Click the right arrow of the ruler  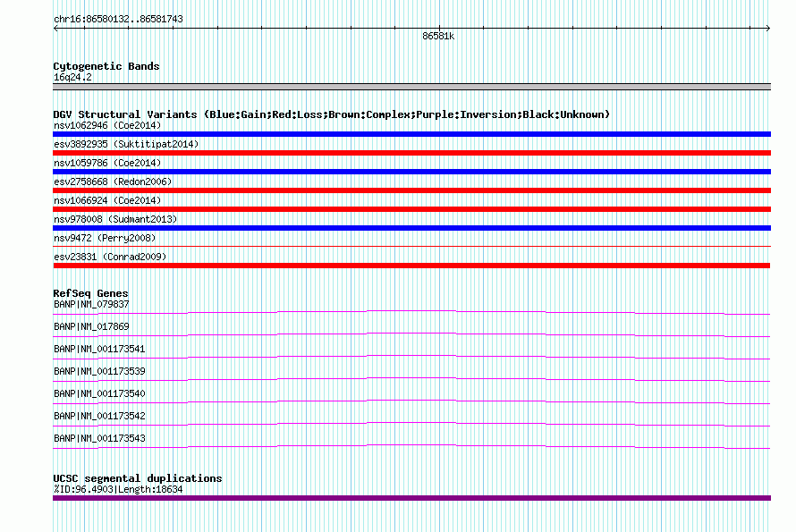[767, 29]
